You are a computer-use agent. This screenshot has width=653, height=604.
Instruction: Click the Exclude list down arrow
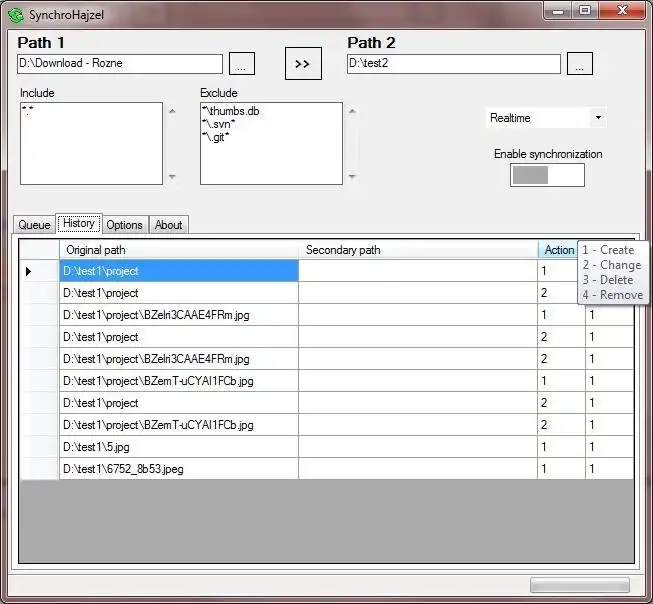(352, 177)
